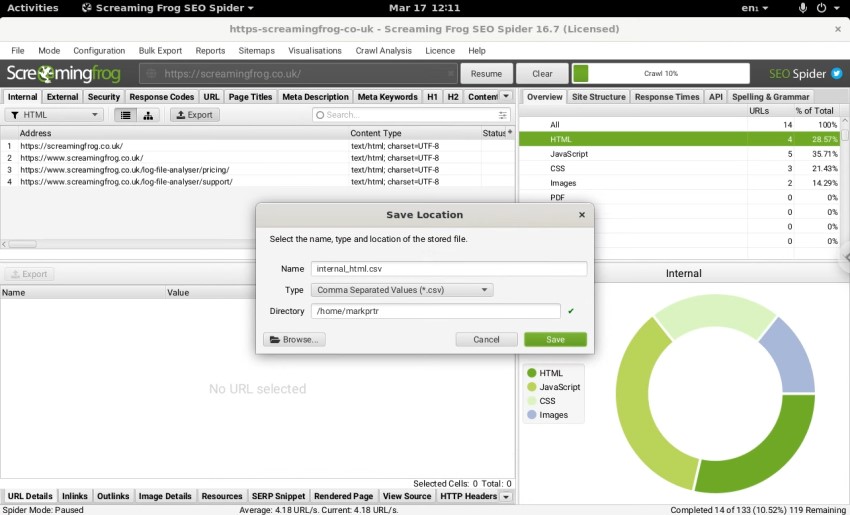850x515 pixels.
Task: Expand the hidden top tabs overflow arrow
Action: tap(506, 97)
